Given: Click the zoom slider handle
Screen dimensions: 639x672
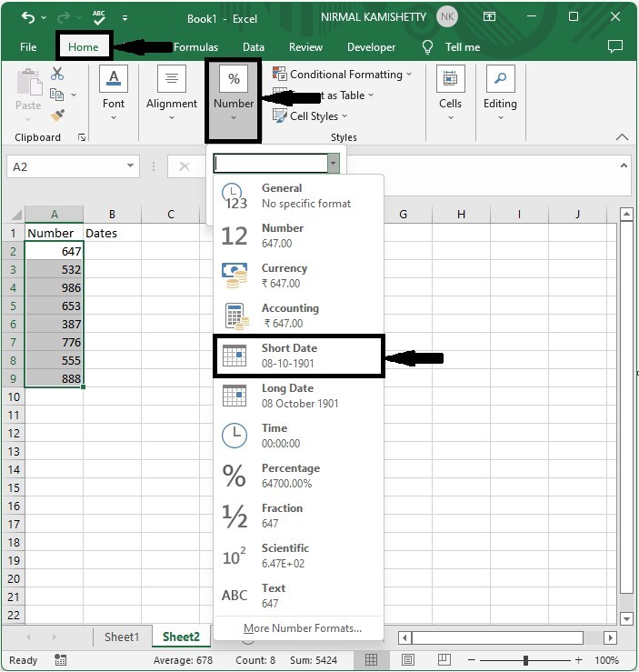Looking at the screenshot, I should [525, 660].
